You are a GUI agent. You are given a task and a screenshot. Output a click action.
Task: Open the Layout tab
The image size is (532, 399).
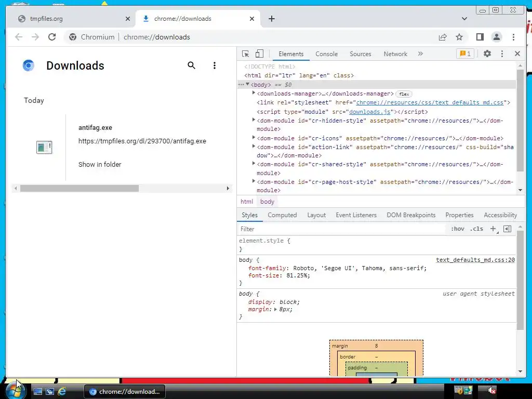coord(316,215)
